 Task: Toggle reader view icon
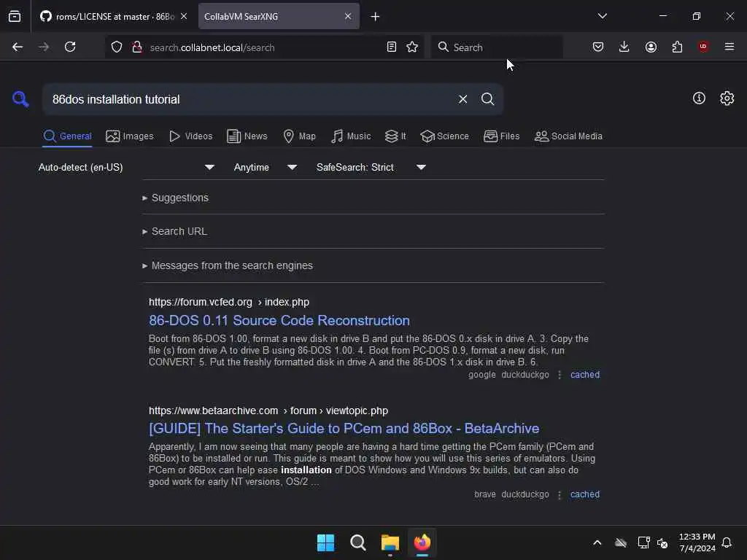point(392,47)
